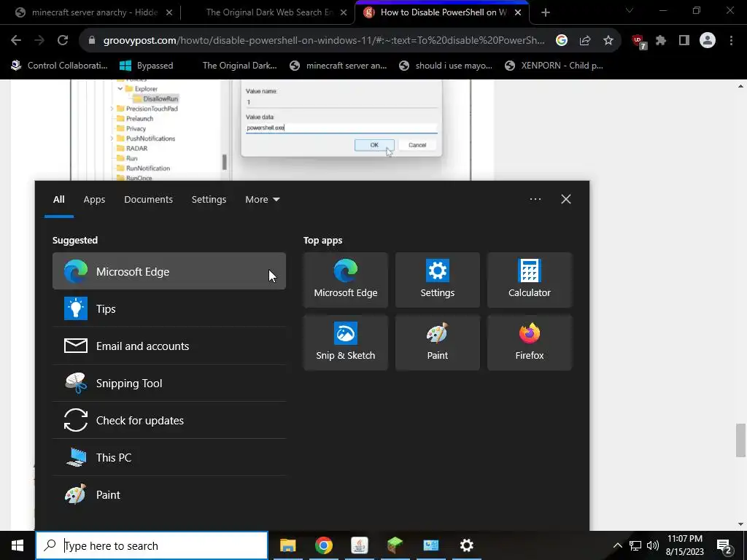Screen dimensions: 747x560
Task: Open the taskbar clock and date
Action: pyautogui.click(x=684, y=545)
